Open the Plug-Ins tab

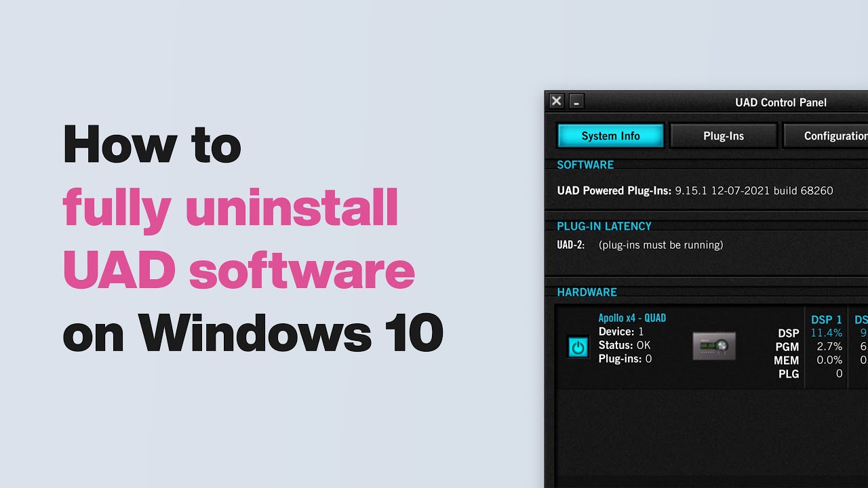point(724,136)
